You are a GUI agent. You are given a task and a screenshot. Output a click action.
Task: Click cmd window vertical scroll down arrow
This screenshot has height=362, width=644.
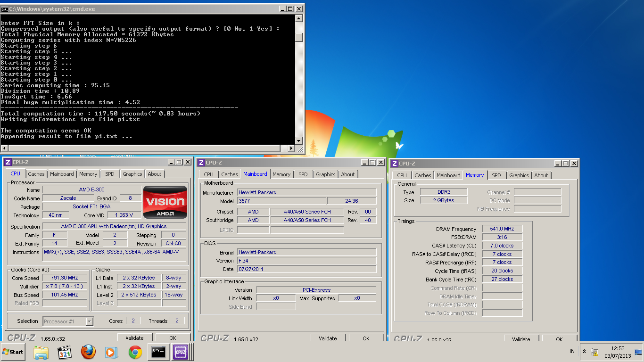(x=299, y=140)
